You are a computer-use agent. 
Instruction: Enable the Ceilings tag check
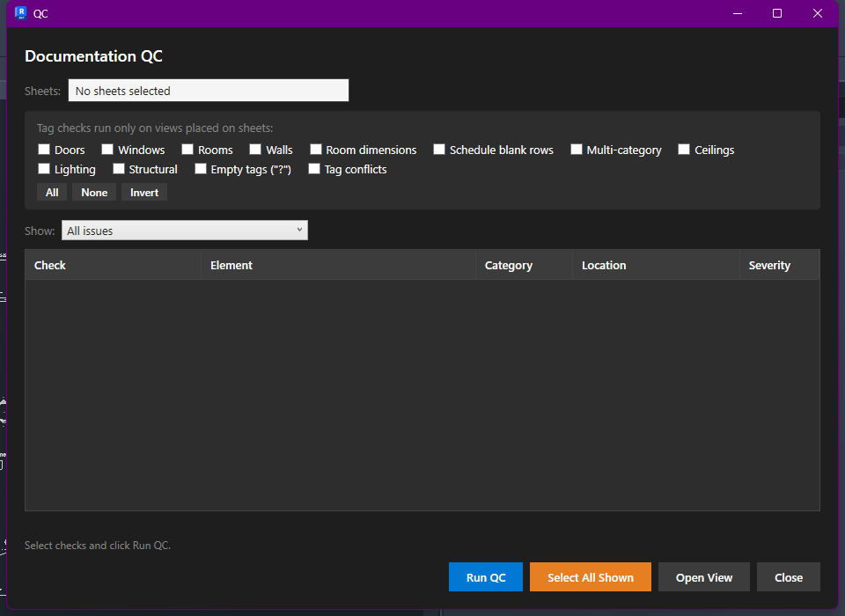[684, 150]
